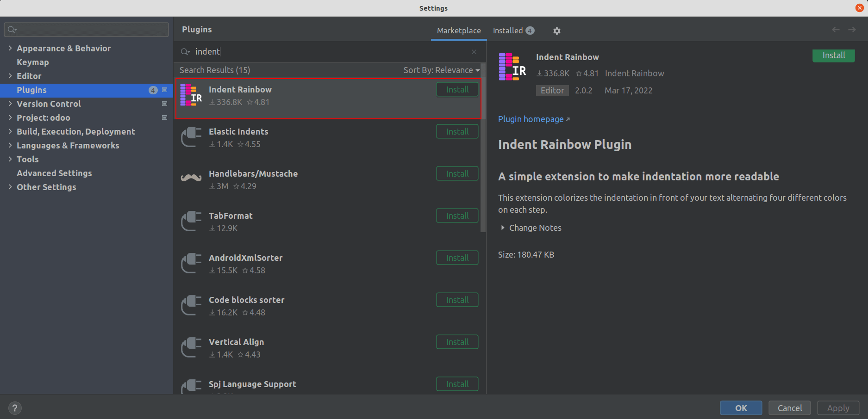
Task: Open the Plugin homepage link
Action: 533,119
